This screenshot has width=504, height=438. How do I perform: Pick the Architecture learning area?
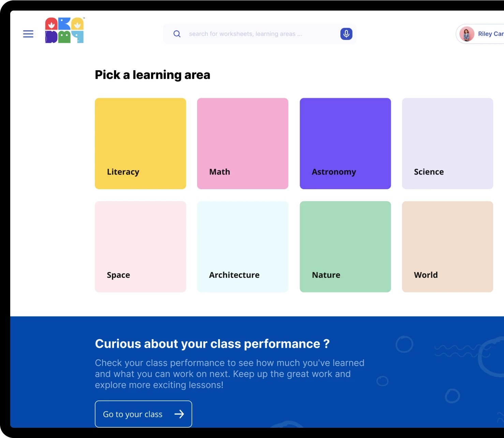243,246
